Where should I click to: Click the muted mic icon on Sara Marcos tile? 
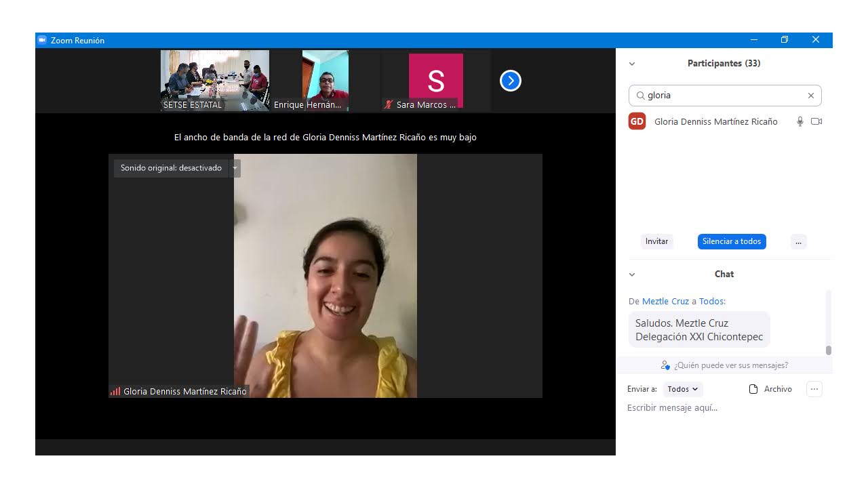[x=389, y=105]
